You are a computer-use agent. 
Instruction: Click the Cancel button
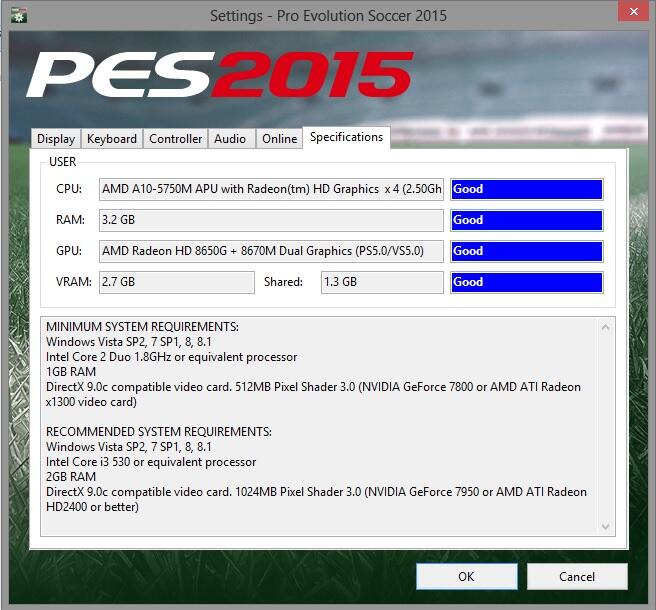pos(577,577)
